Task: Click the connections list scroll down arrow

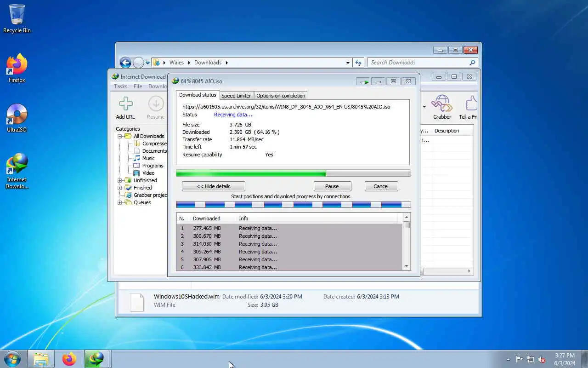Action: tap(406, 266)
